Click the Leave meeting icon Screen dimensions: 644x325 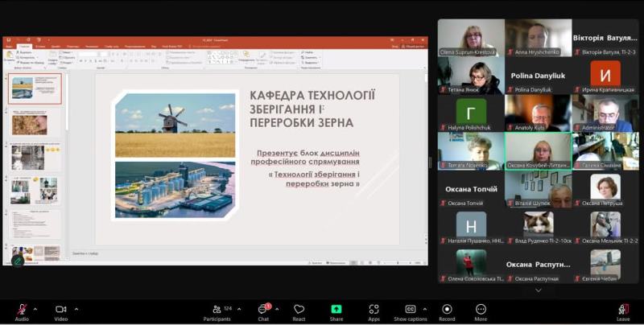tap(623, 309)
